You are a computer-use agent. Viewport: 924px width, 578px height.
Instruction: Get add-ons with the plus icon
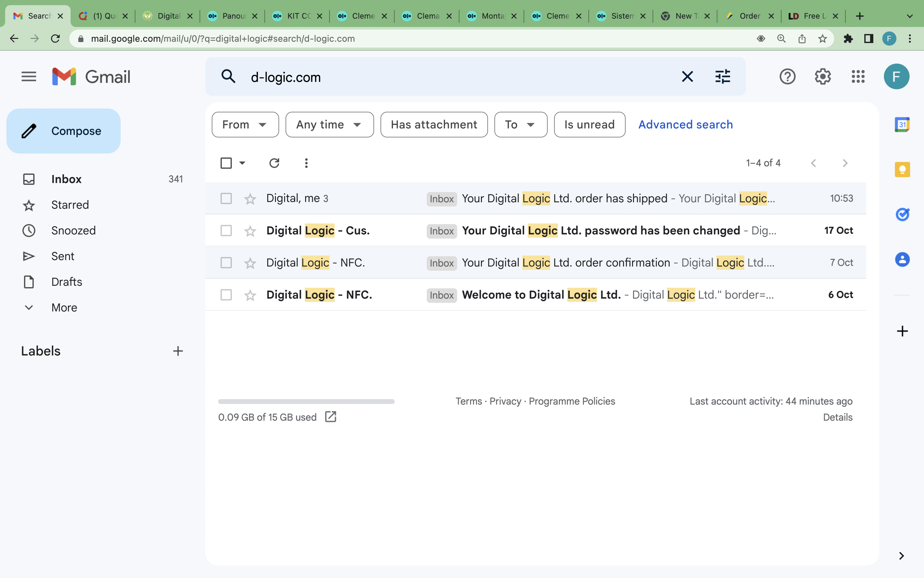pos(902,331)
